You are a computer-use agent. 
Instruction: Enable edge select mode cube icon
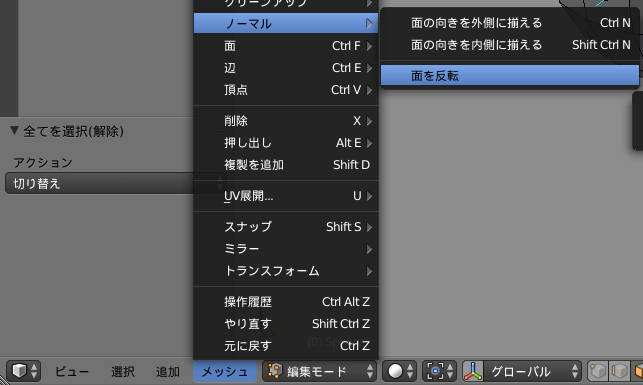tap(620, 371)
